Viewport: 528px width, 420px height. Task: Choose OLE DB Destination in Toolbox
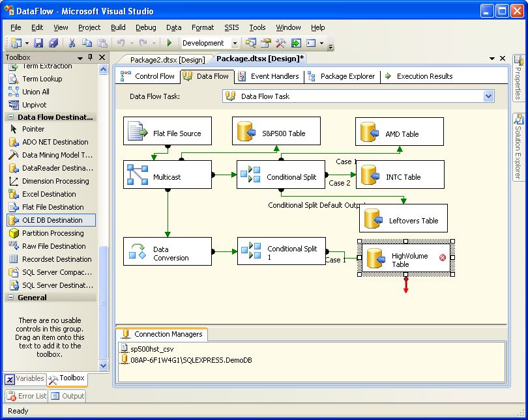(51, 220)
